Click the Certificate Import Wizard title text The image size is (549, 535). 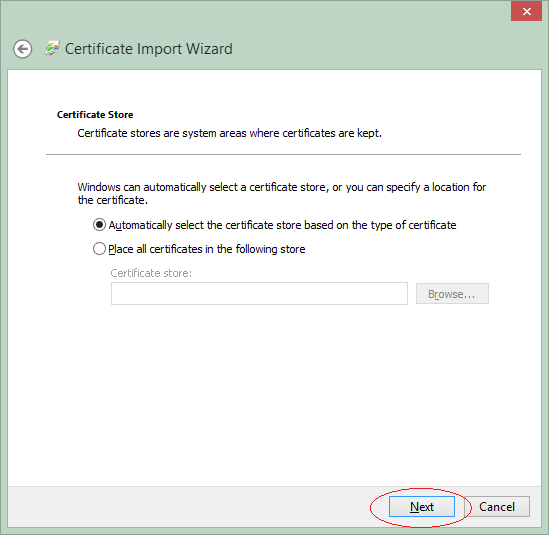(149, 49)
